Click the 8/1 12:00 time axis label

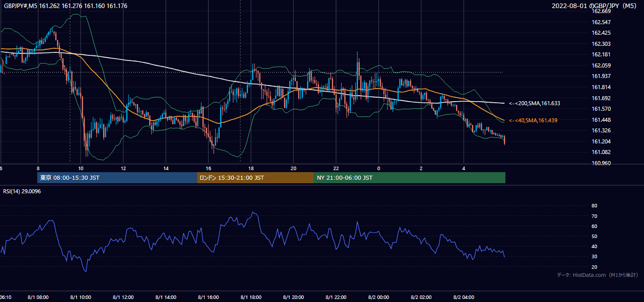[x=123, y=297]
